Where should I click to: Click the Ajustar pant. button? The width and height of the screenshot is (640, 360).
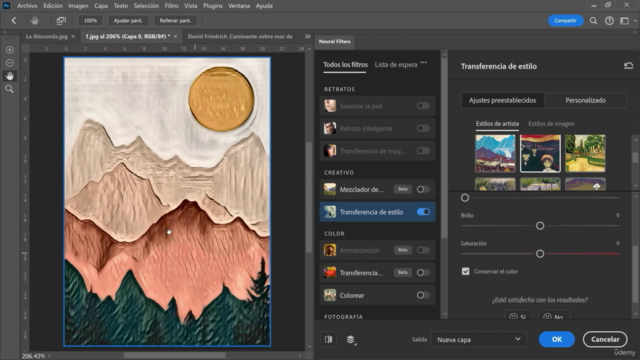128,20
